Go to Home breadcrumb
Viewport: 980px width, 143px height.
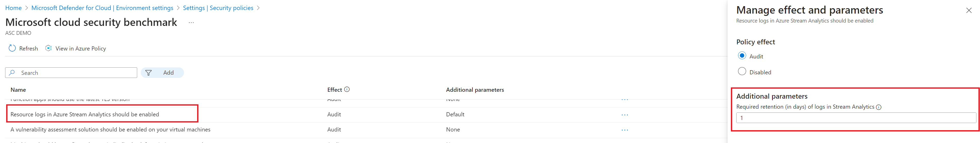(x=13, y=8)
